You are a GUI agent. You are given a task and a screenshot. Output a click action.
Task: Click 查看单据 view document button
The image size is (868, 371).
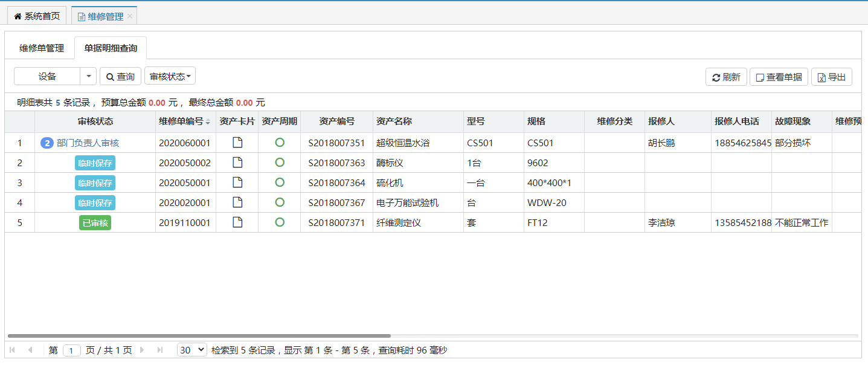click(778, 77)
